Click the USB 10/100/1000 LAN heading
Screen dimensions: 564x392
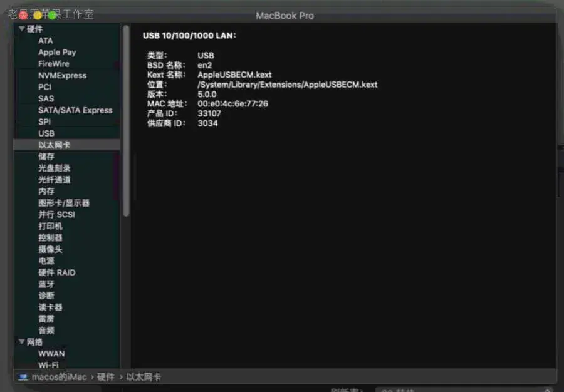coord(189,36)
